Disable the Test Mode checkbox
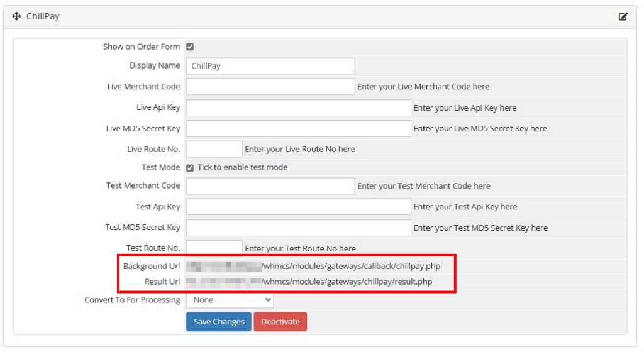The height and width of the screenshot is (352, 644). pos(190,168)
